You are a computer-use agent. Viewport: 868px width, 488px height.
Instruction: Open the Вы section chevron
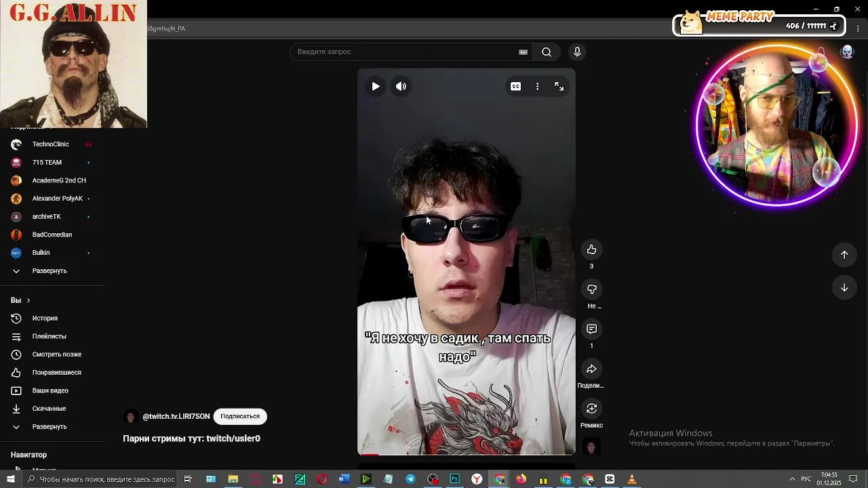(28, 300)
